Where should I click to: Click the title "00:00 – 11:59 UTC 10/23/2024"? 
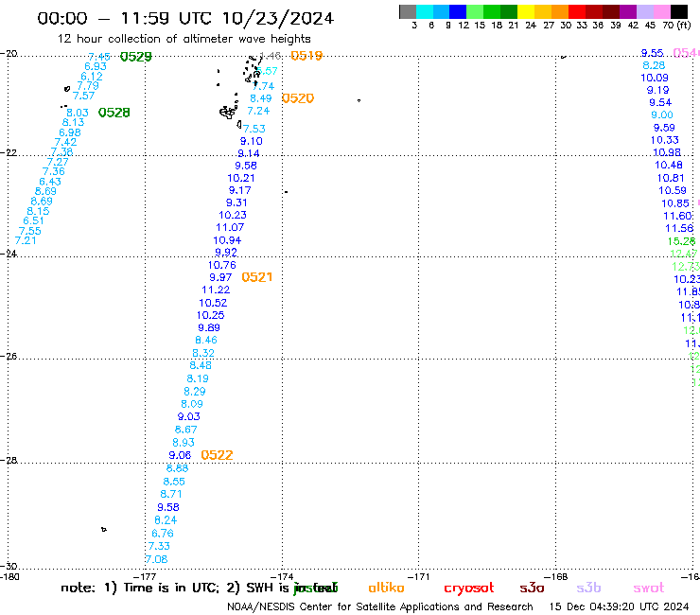click(x=185, y=19)
